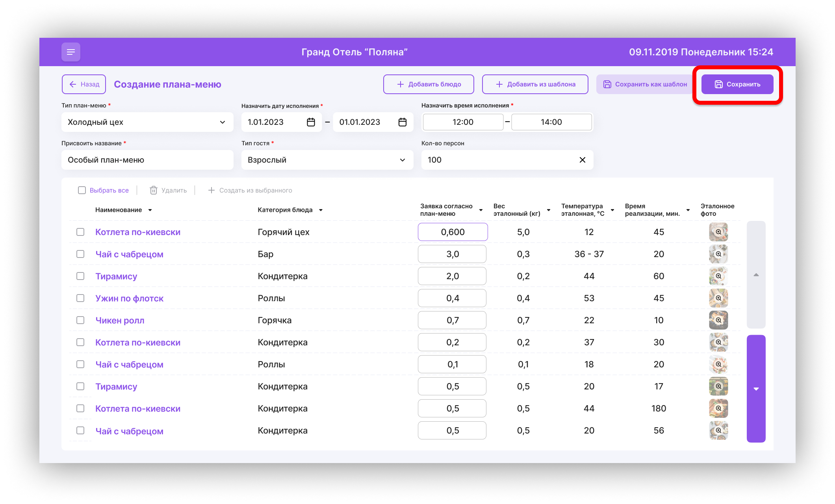Clear the person count with X icon
835x504 pixels.
click(x=582, y=160)
